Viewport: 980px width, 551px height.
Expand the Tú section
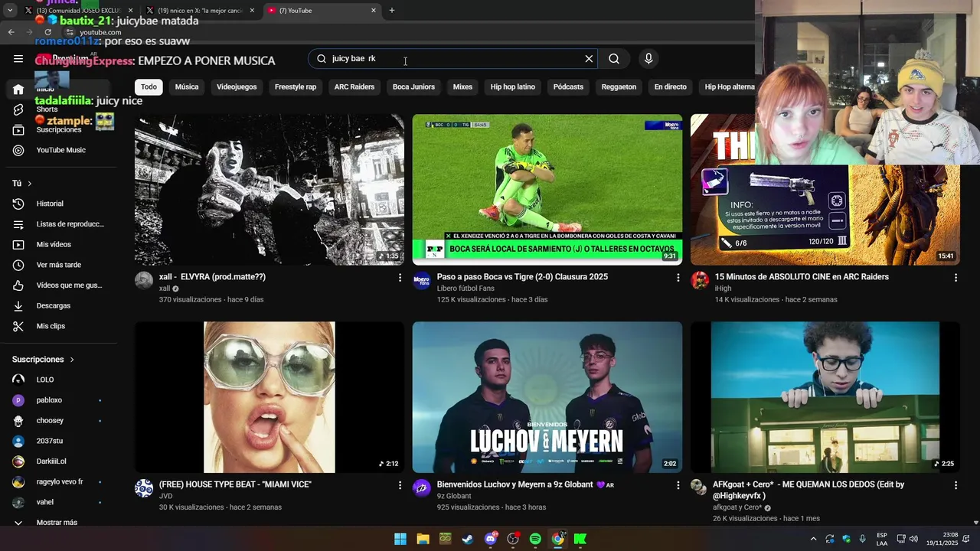coord(22,184)
